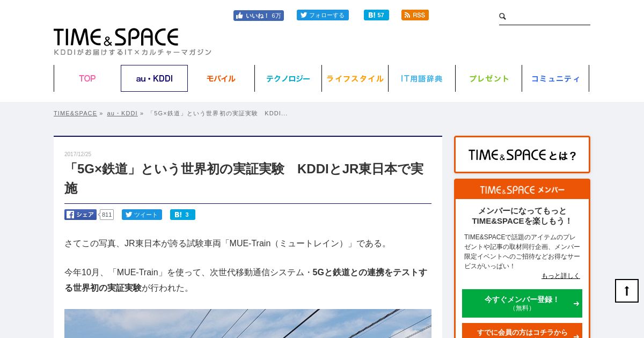Viewport: 644px width, 338px height.
Task: Click the article headline 5G×鉄道
Action: pos(244,178)
